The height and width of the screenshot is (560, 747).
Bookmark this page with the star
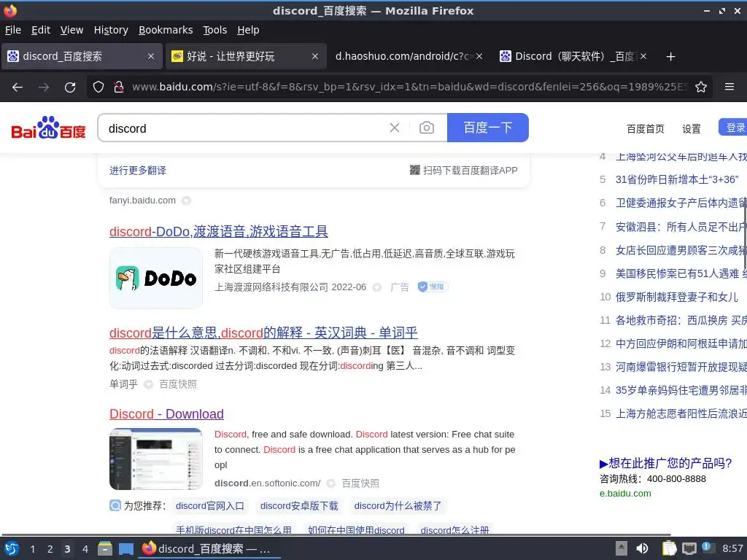pyautogui.click(x=701, y=87)
